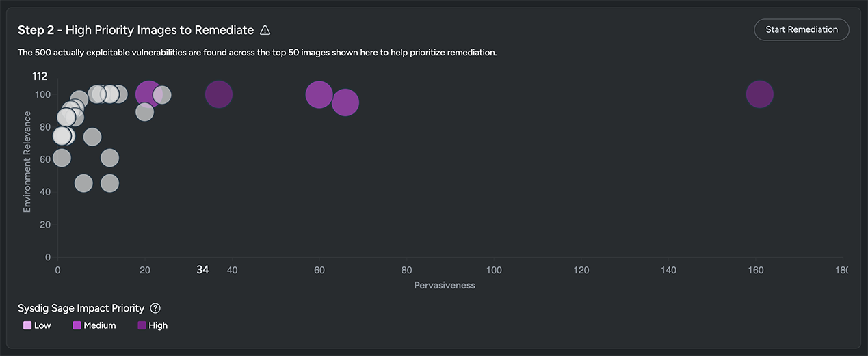Click gray bubble at pervasiveness 20, relevance 89

144,111
